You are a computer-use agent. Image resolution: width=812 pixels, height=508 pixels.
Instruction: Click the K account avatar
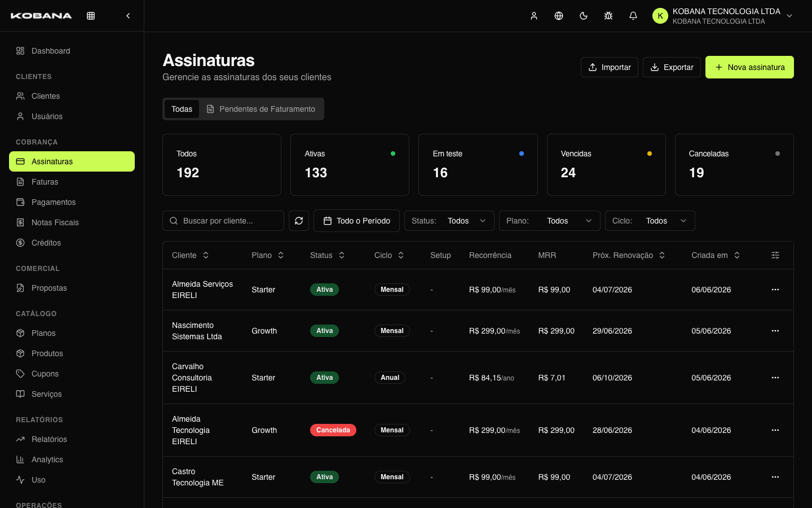pyautogui.click(x=660, y=16)
